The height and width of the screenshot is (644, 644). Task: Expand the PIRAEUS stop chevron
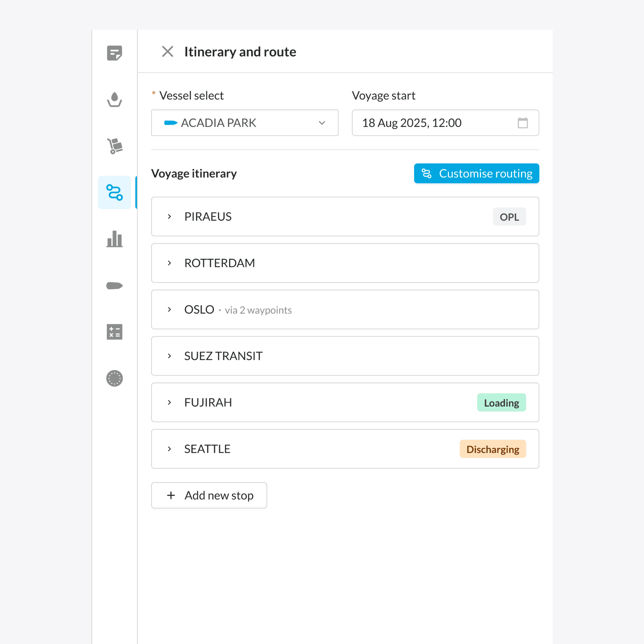169,217
